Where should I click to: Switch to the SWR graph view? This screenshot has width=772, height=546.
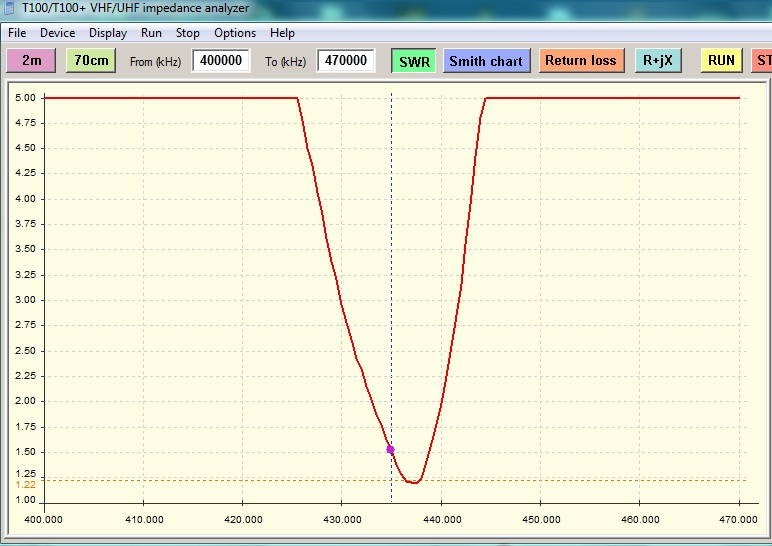pos(414,61)
